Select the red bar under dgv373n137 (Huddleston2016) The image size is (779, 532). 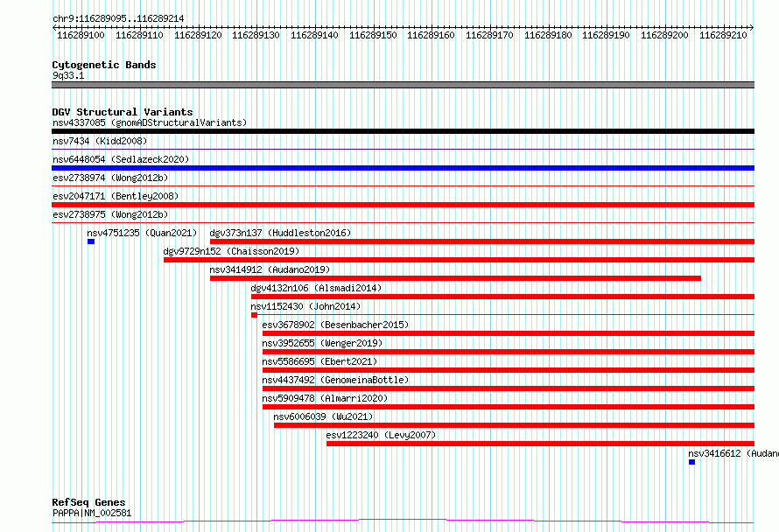(482, 241)
